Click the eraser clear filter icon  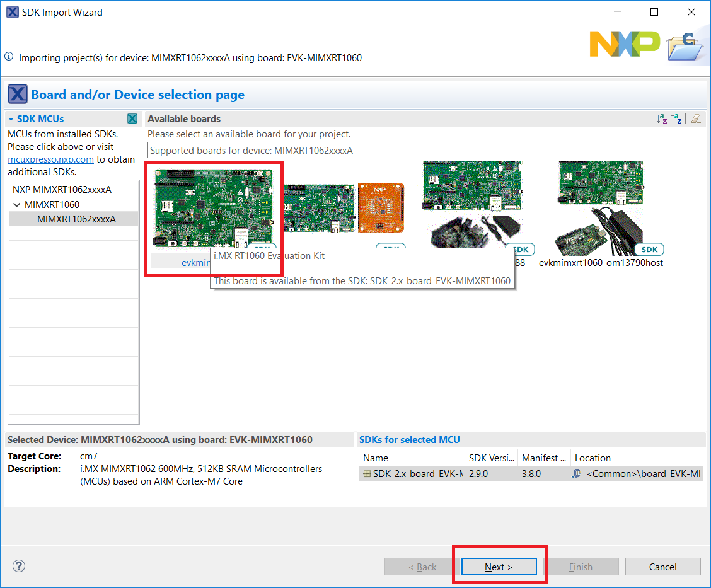coord(695,118)
